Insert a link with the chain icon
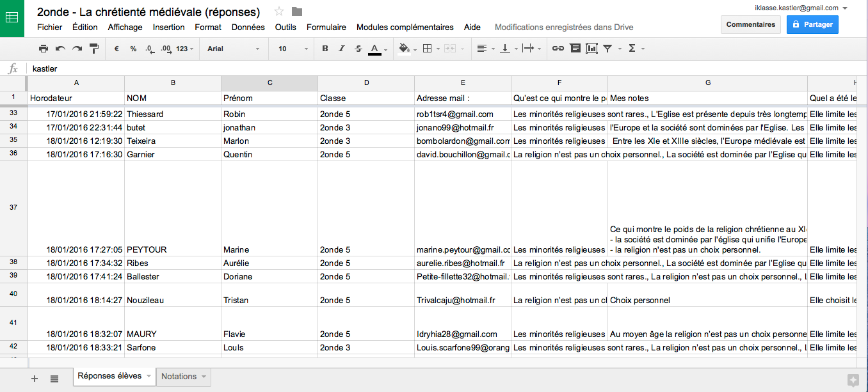 pyautogui.click(x=558, y=49)
